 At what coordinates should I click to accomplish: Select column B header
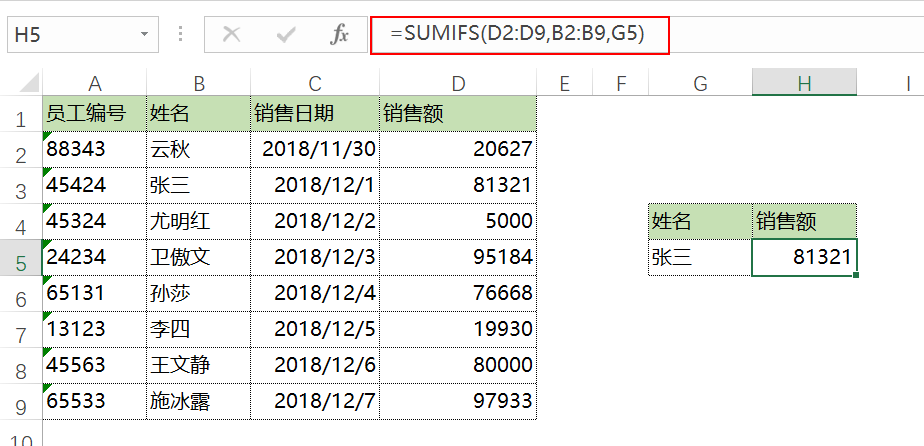199,84
